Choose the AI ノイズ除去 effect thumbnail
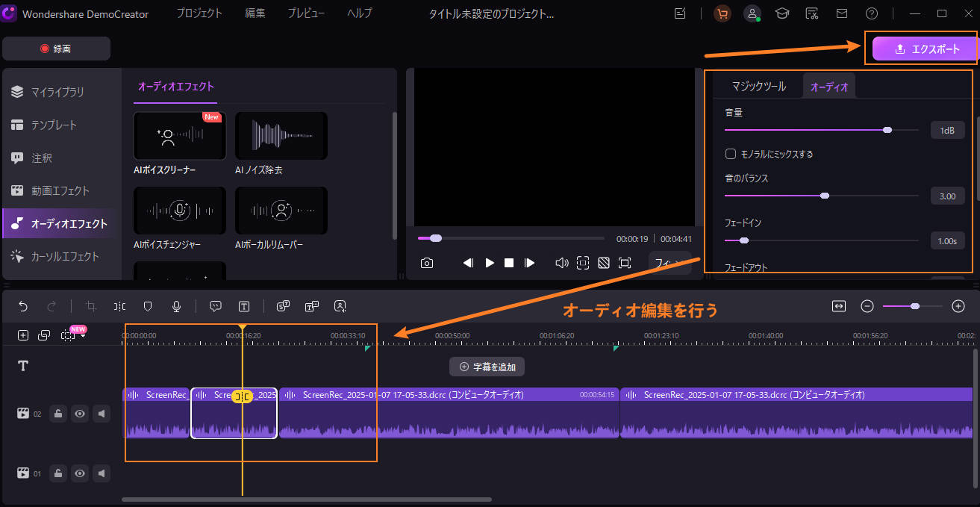 tap(281, 136)
